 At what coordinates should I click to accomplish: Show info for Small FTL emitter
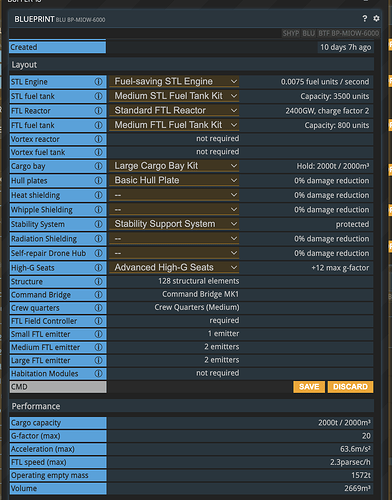click(98, 334)
